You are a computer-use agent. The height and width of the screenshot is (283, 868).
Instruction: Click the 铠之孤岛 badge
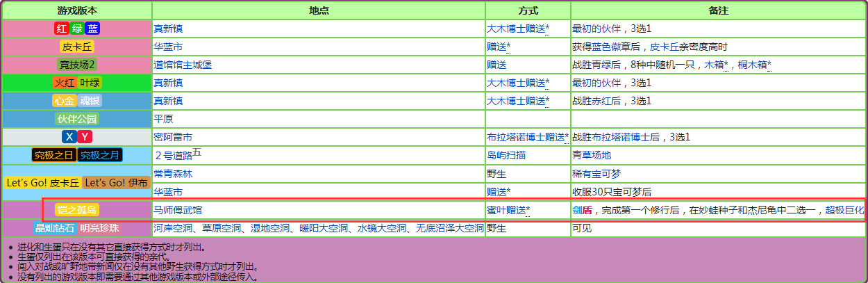[x=77, y=209]
